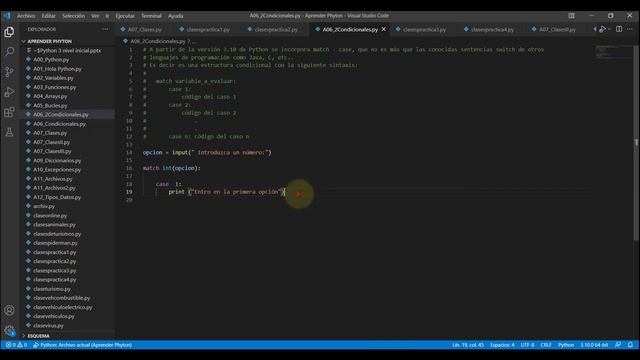
Task: Open the Search view in activity bar
Action: 9,52
